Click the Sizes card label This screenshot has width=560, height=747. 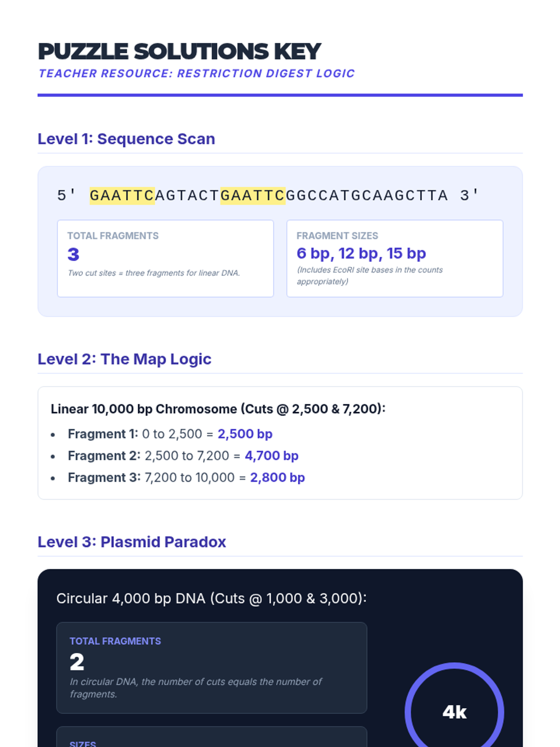[x=83, y=743]
